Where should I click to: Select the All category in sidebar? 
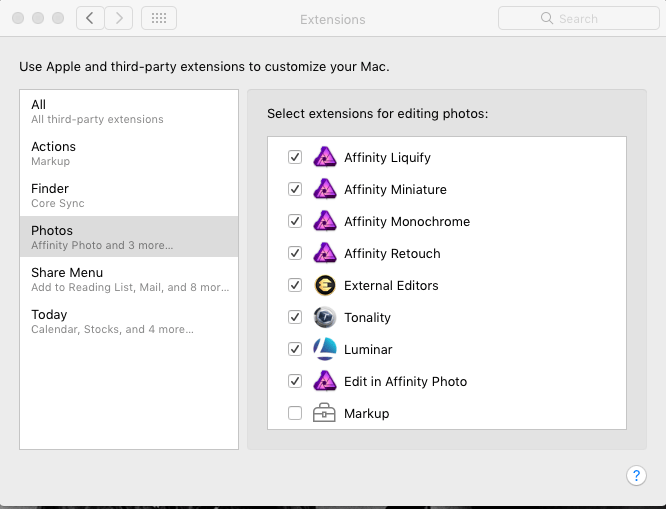(128, 111)
